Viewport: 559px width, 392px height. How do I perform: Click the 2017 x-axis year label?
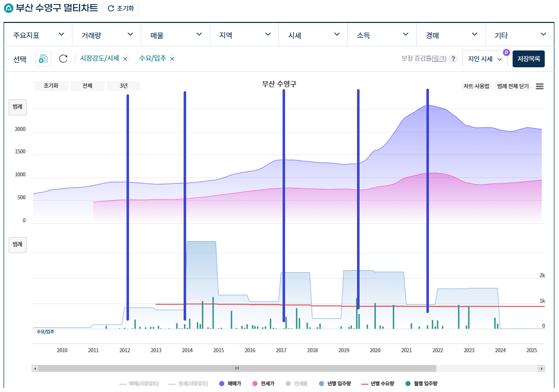[x=281, y=350]
